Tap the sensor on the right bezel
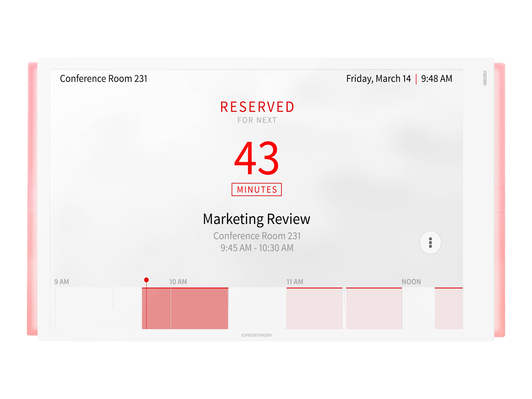 pos(485,78)
